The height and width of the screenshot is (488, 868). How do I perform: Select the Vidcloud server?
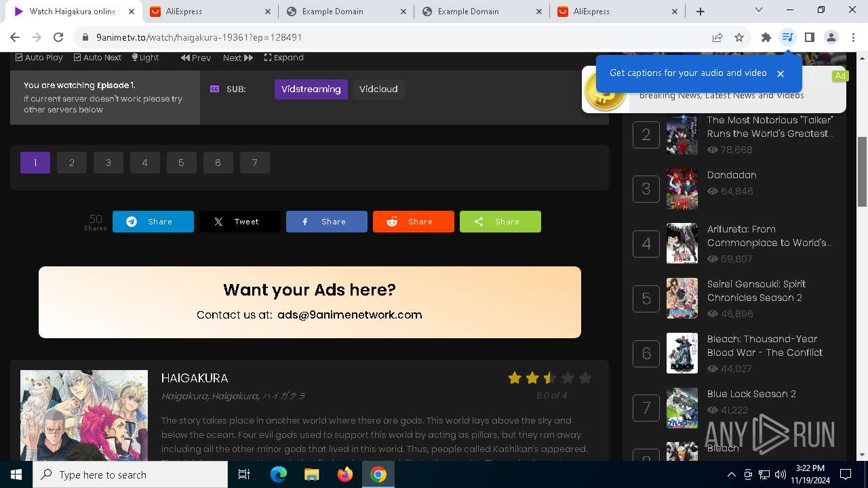[x=378, y=89]
